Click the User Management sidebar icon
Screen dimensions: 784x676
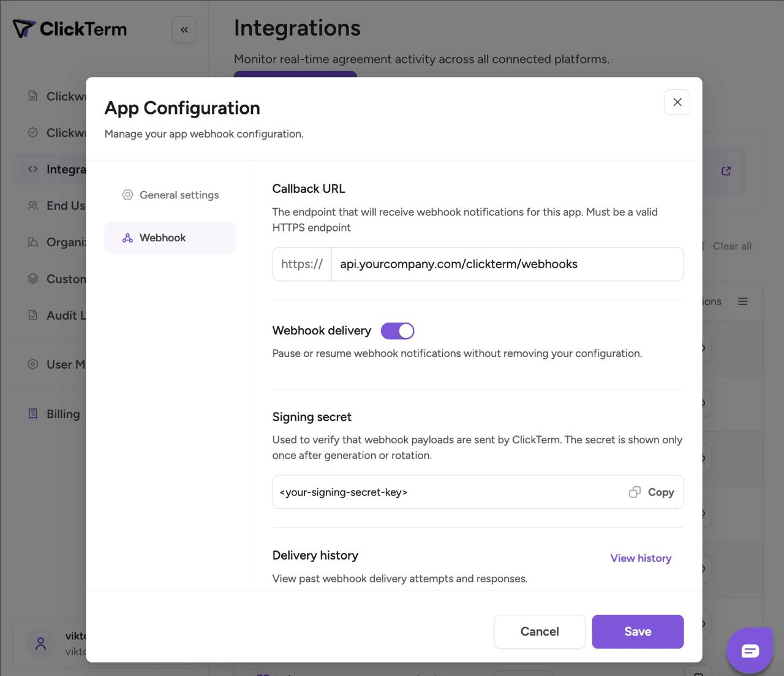coord(32,364)
